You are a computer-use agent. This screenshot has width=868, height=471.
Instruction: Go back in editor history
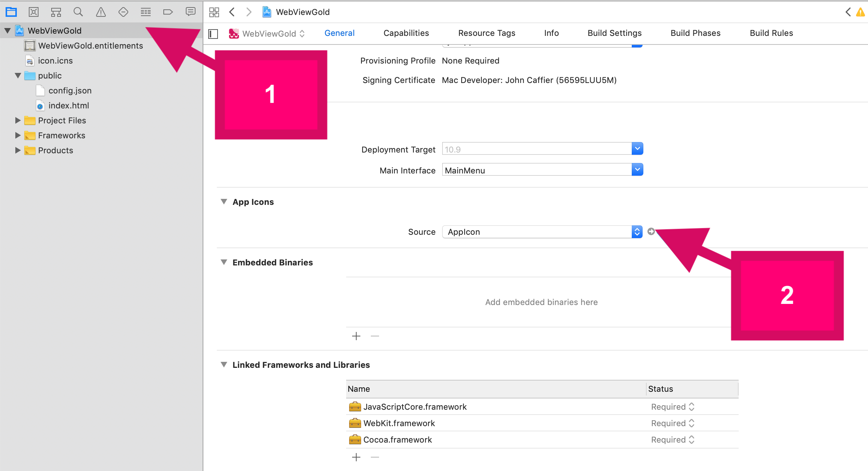(x=232, y=12)
